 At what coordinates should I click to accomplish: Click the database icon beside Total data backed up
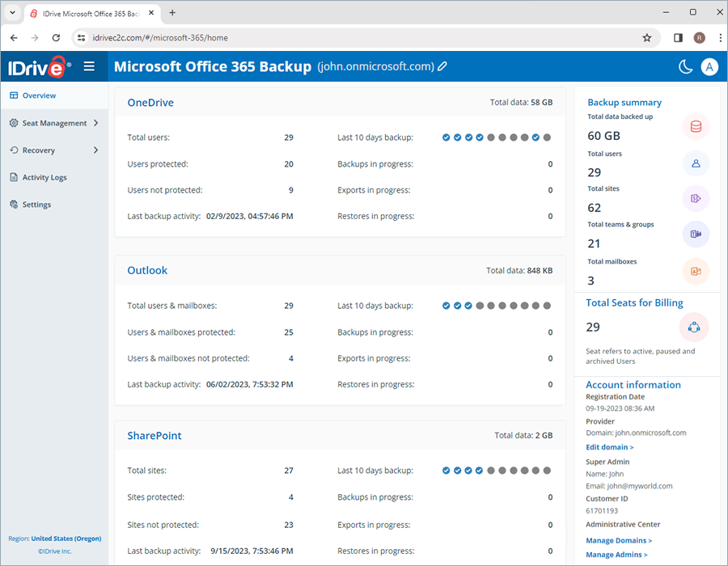(696, 126)
